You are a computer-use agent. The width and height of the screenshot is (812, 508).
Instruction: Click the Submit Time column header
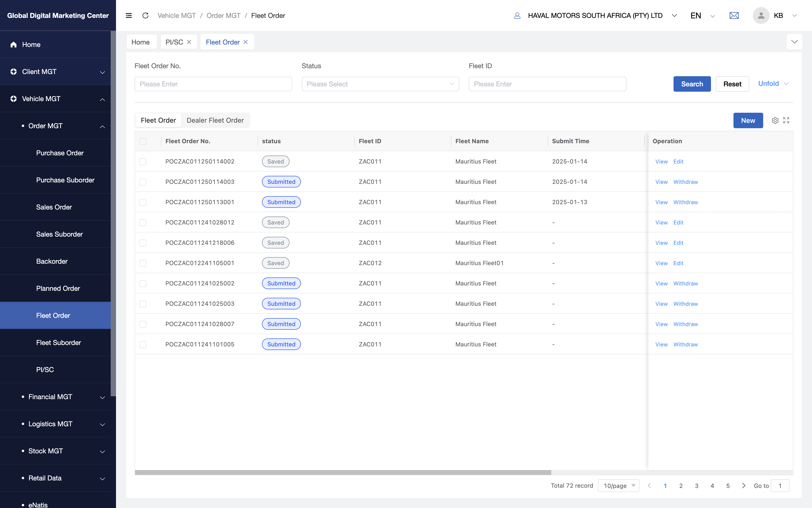[x=570, y=141]
